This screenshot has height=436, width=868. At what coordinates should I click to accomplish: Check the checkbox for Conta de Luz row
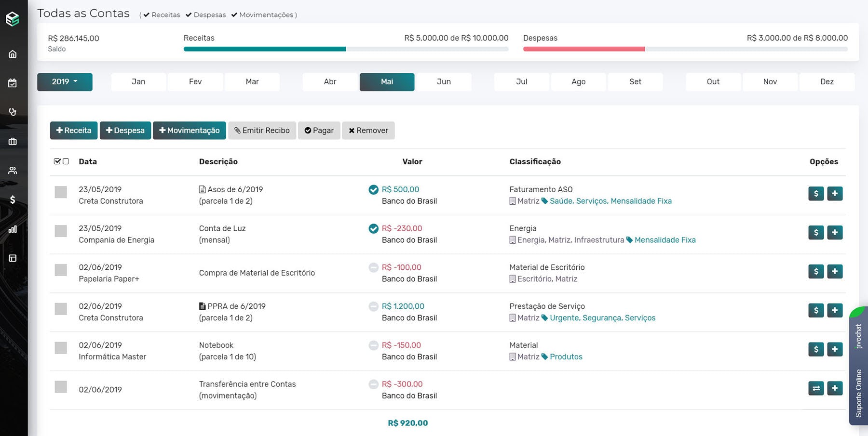coord(60,231)
